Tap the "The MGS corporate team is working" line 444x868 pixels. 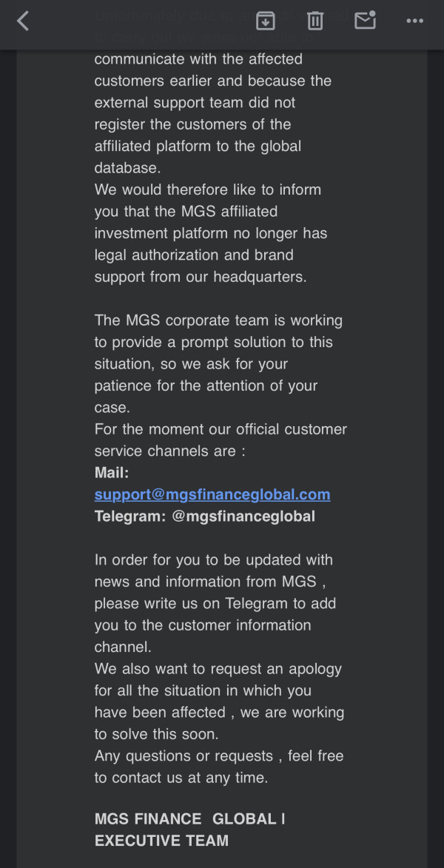pos(219,320)
